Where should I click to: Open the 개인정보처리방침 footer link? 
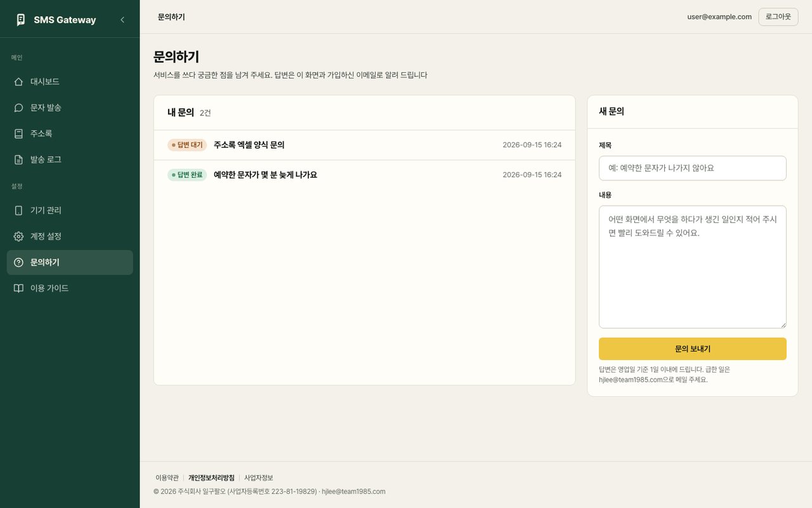click(211, 478)
